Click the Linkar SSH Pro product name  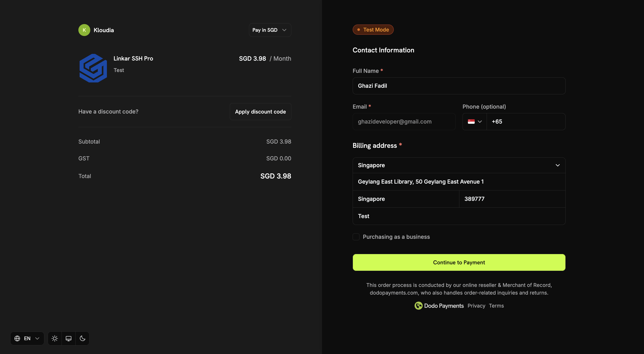[133, 59]
